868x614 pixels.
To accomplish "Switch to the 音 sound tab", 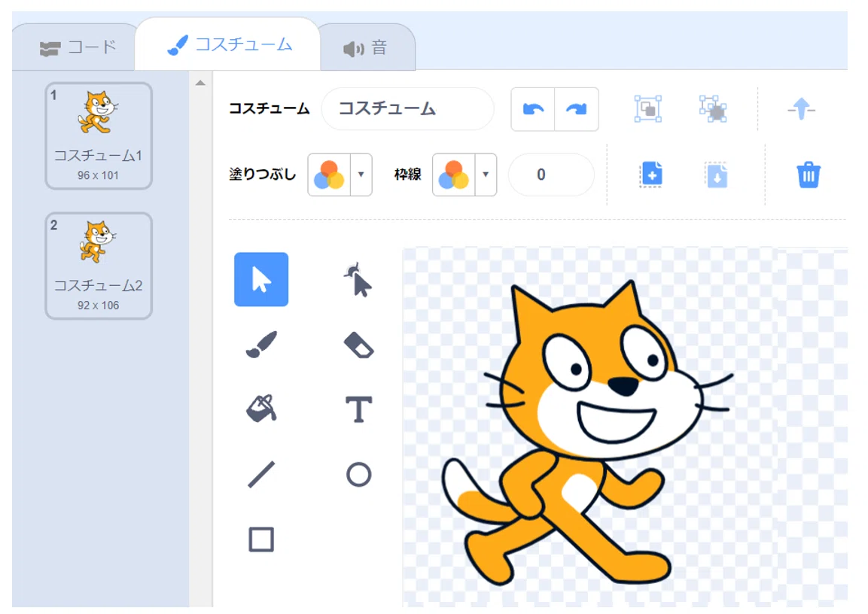I will (366, 48).
